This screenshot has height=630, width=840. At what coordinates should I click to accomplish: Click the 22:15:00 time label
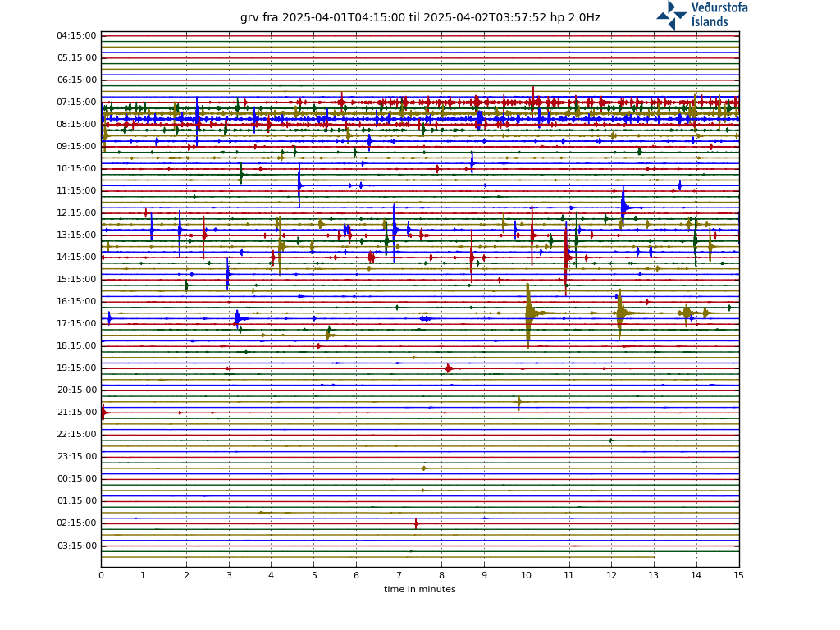coord(76,435)
